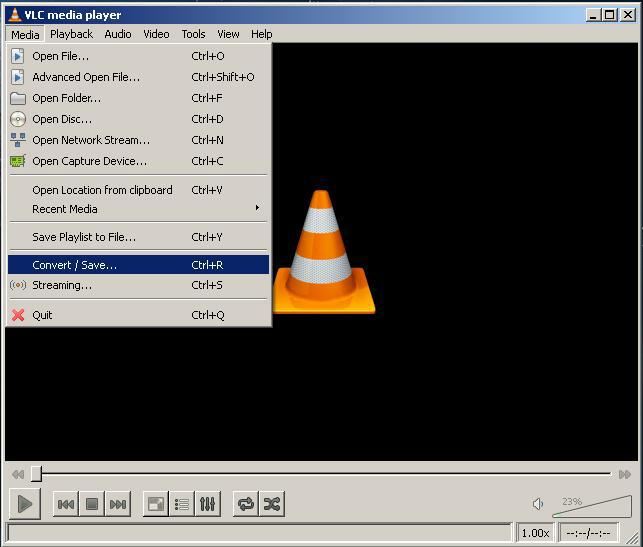Click the capture device card icon
Screen dimensions: 643x547
tap(18, 161)
